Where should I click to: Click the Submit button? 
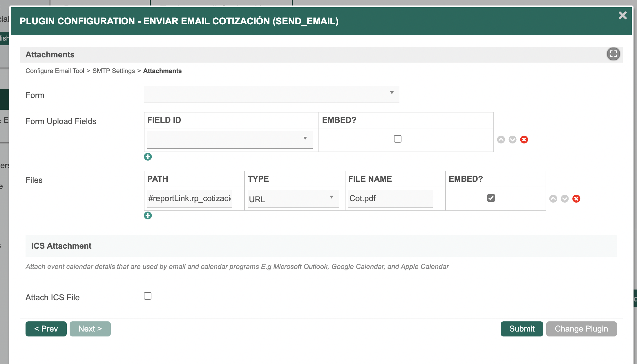pyautogui.click(x=522, y=329)
